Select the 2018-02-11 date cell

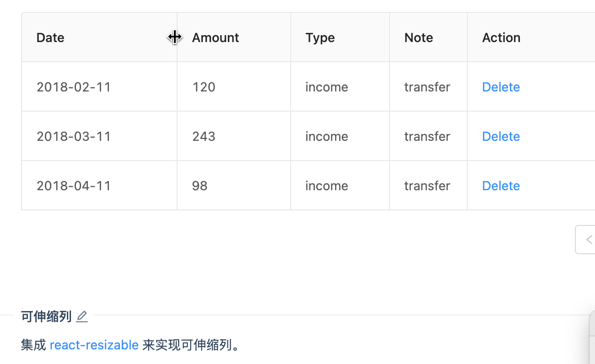coord(74,87)
